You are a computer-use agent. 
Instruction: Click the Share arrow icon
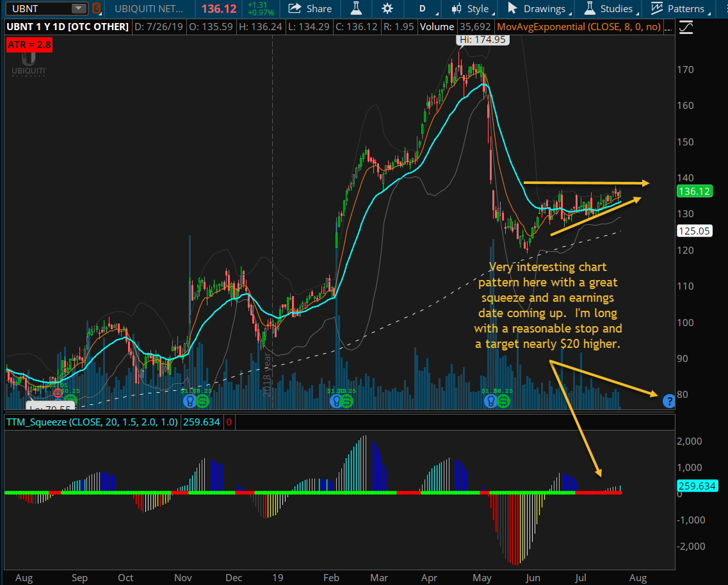(x=295, y=8)
